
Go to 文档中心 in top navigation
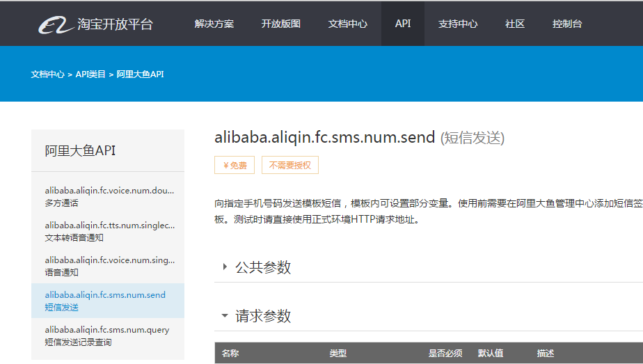pyautogui.click(x=348, y=24)
